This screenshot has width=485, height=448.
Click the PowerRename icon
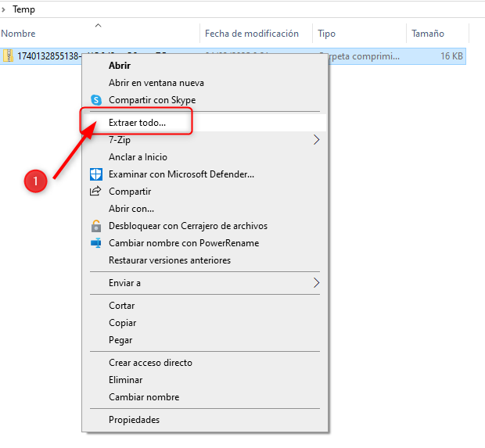[96, 243]
